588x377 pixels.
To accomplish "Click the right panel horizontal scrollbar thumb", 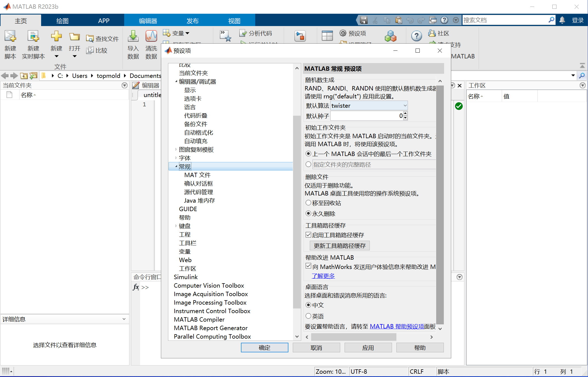I will (354, 337).
